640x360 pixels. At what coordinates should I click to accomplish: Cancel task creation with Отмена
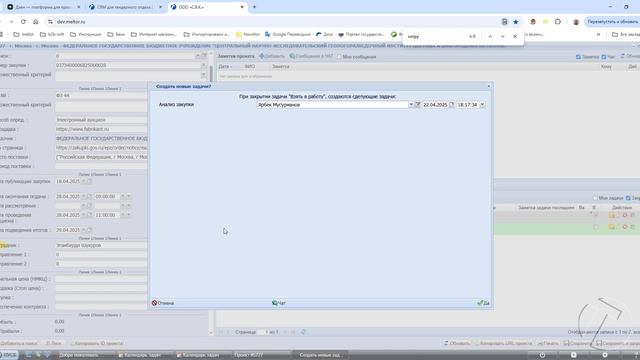click(x=163, y=303)
